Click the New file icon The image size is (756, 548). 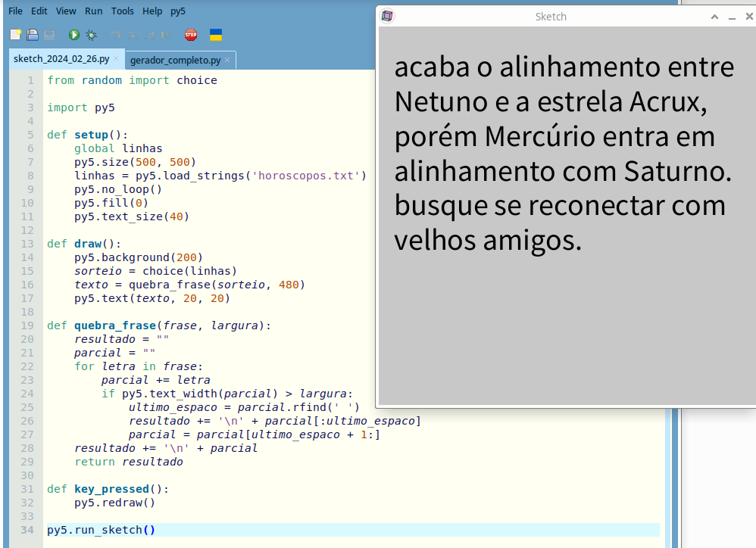(x=15, y=35)
